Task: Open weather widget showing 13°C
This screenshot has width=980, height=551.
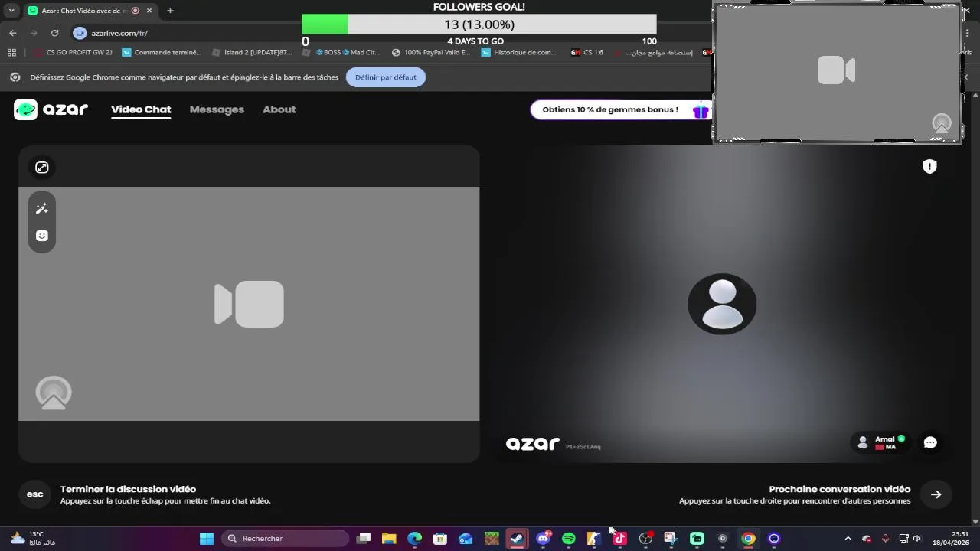Action: (33, 539)
